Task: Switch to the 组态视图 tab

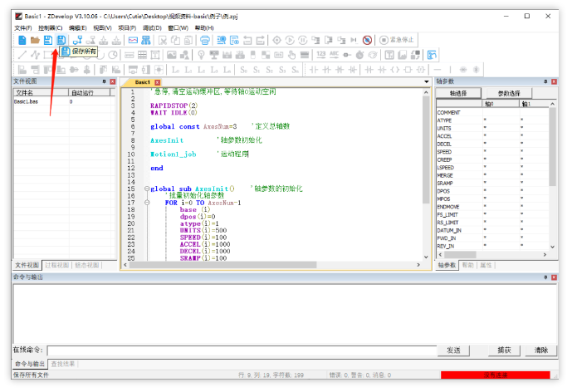Action: 87,265
